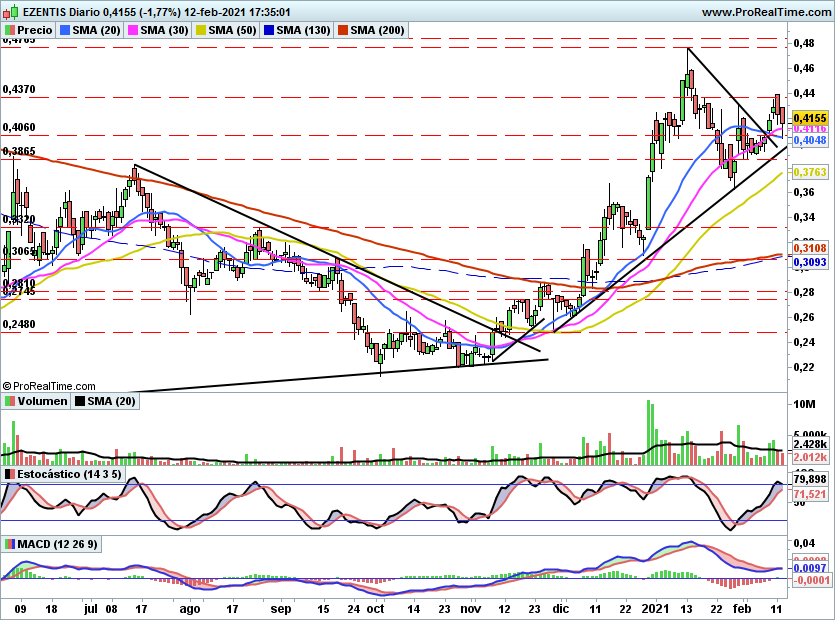Select the magenta SMA (30) legend square
Viewport: 835px width, 620px height.
tap(132, 31)
